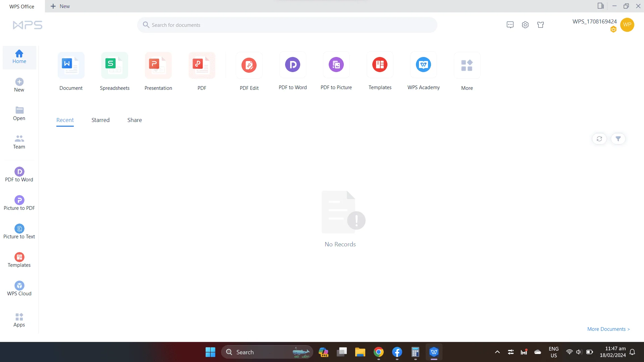This screenshot has width=644, height=362.
Task: Click the Windows taskbar Search box
Action: 267,352
